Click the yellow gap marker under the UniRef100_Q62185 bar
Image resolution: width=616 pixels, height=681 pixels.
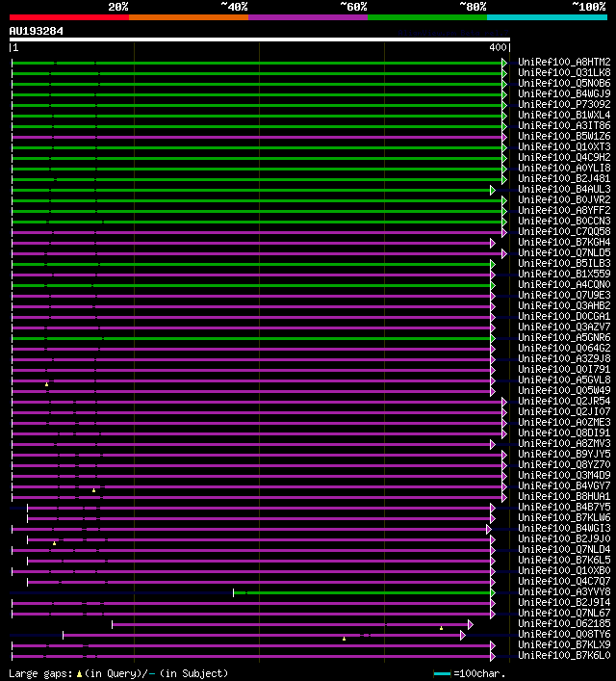[x=441, y=628]
